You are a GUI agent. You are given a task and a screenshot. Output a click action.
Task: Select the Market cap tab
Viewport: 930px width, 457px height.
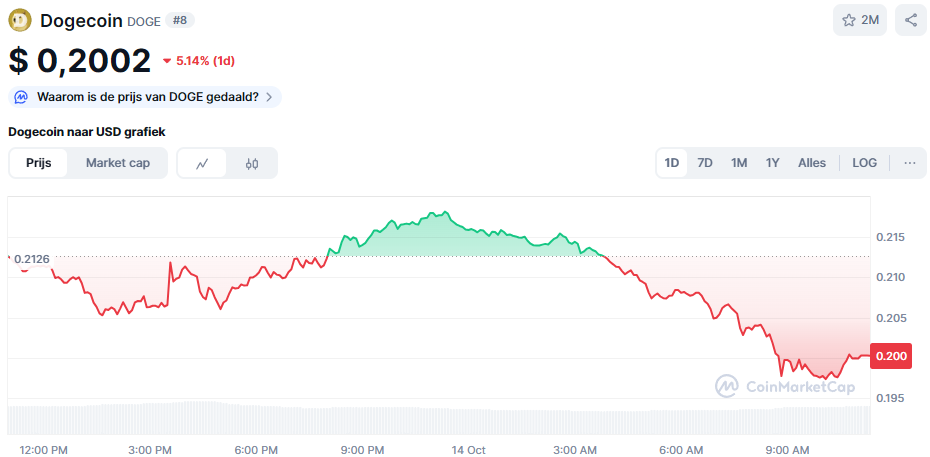[117, 163]
